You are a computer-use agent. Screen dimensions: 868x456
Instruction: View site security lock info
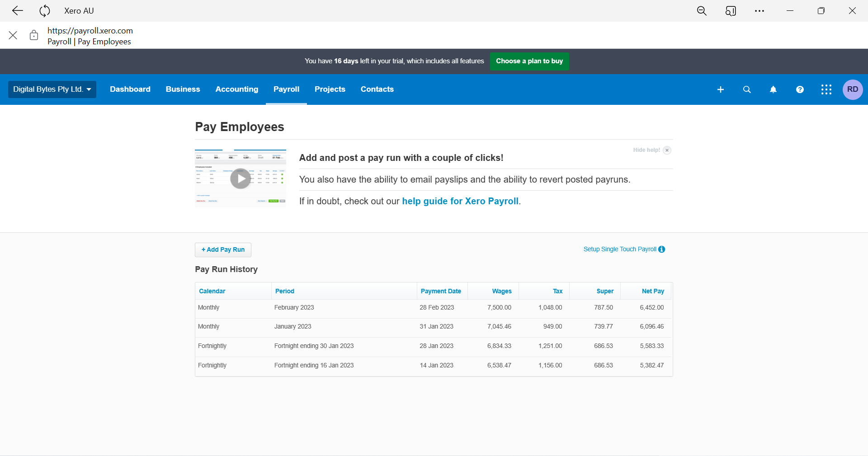[34, 35]
